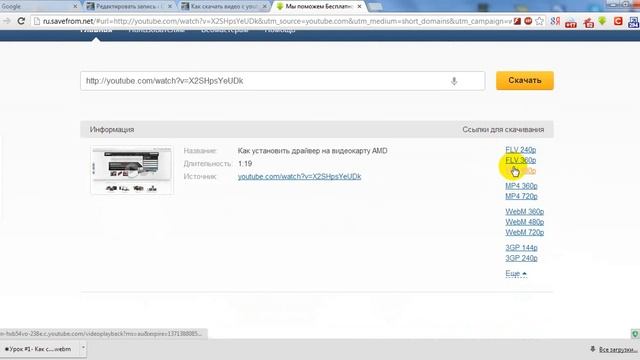640x360 pixels.
Task: Click the red C extension icon
Action: tap(618, 21)
